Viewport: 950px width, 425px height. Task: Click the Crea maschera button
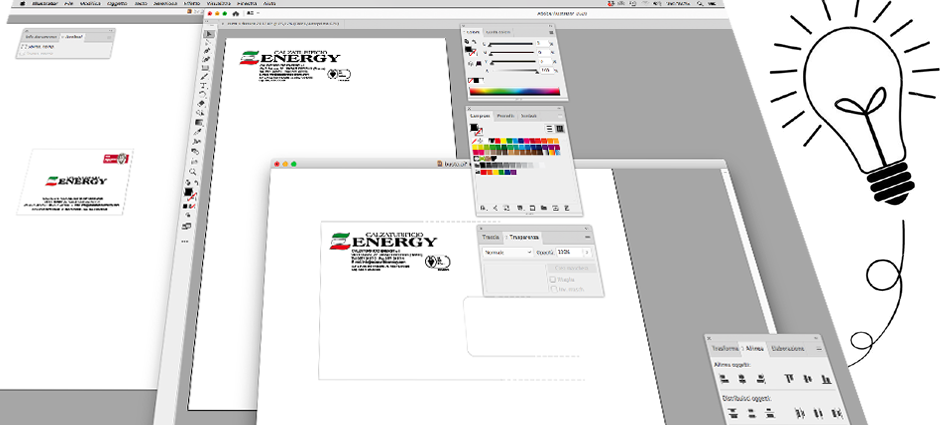click(x=571, y=268)
